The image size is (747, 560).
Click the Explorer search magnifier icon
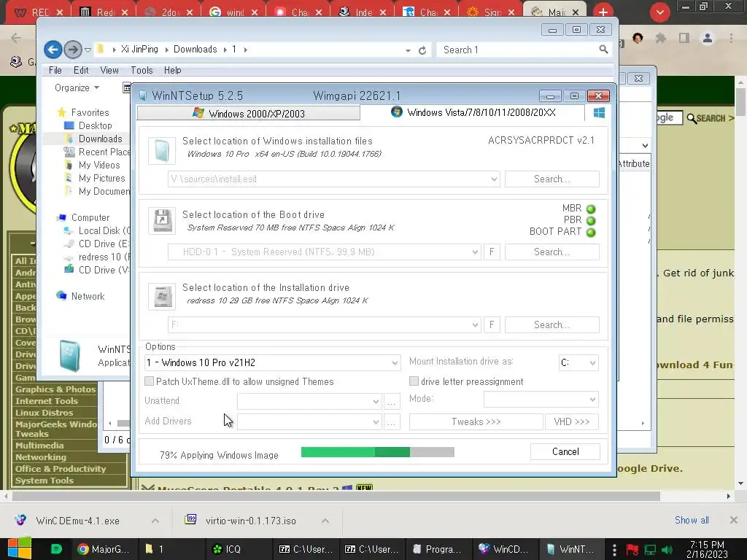tap(603, 50)
